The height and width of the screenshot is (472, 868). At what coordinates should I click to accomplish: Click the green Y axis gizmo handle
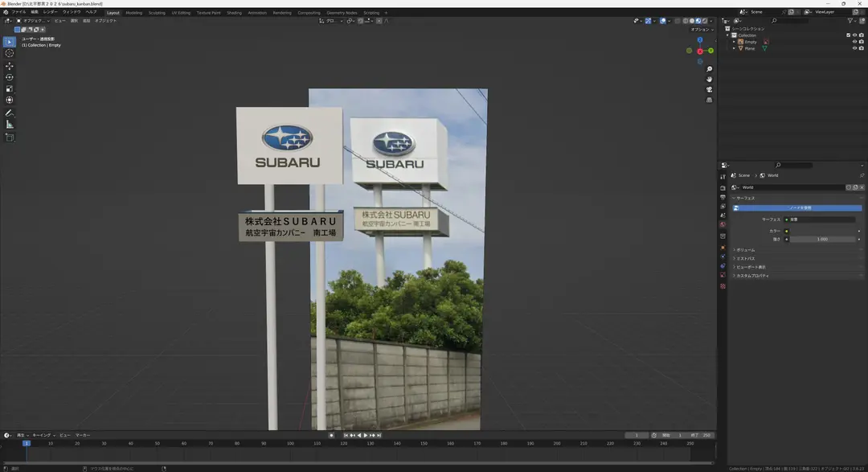[710, 51]
